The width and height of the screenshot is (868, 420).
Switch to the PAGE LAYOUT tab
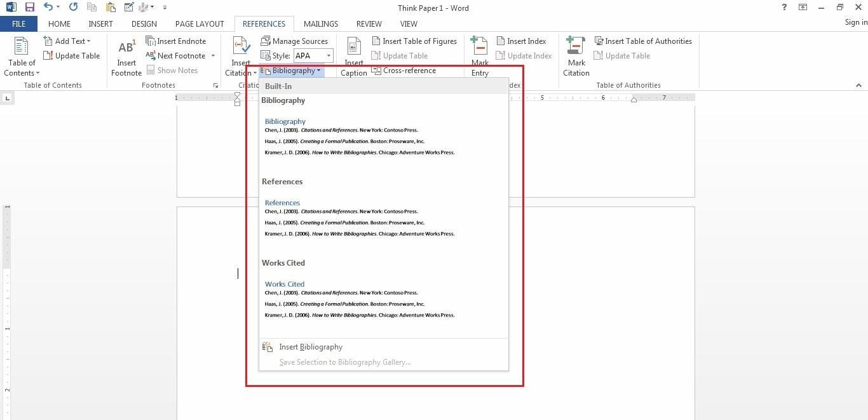click(x=200, y=24)
